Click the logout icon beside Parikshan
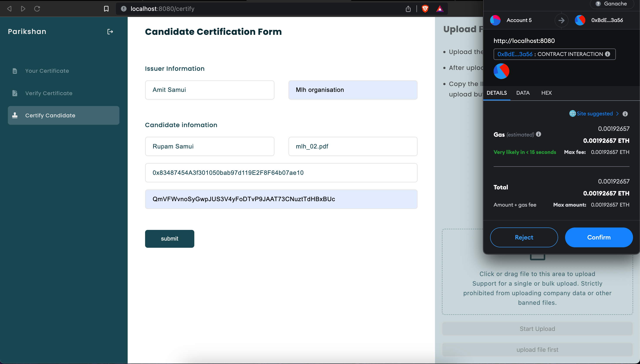Viewport: 640px width, 364px height. tap(110, 32)
